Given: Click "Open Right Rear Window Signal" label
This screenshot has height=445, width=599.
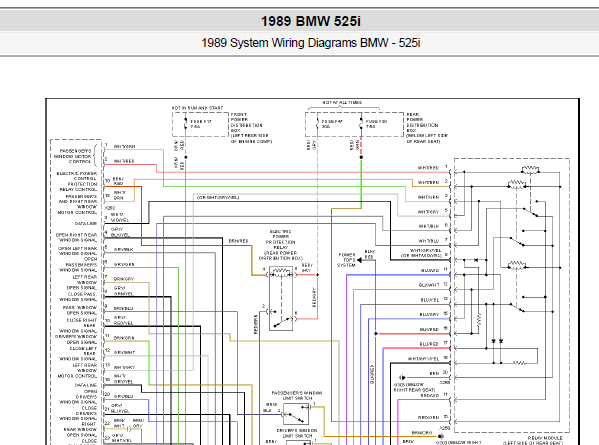Looking at the screenshot, I should [x=76, y=237].
